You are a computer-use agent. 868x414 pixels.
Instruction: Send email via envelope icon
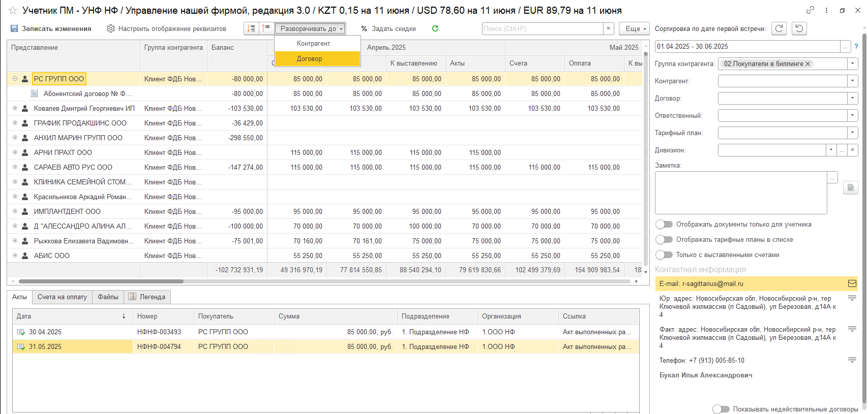tap(852, 283)
